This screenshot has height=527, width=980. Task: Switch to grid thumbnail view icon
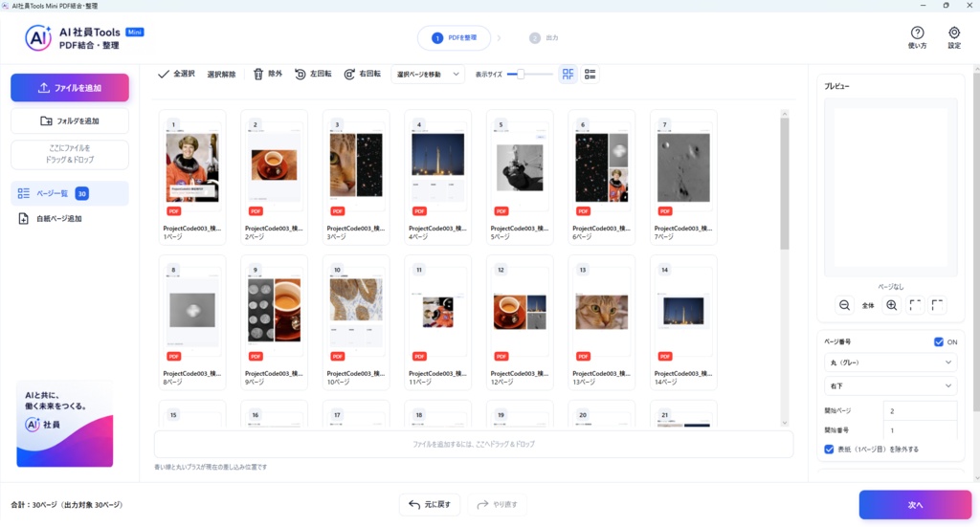click(x=568, y=75)
